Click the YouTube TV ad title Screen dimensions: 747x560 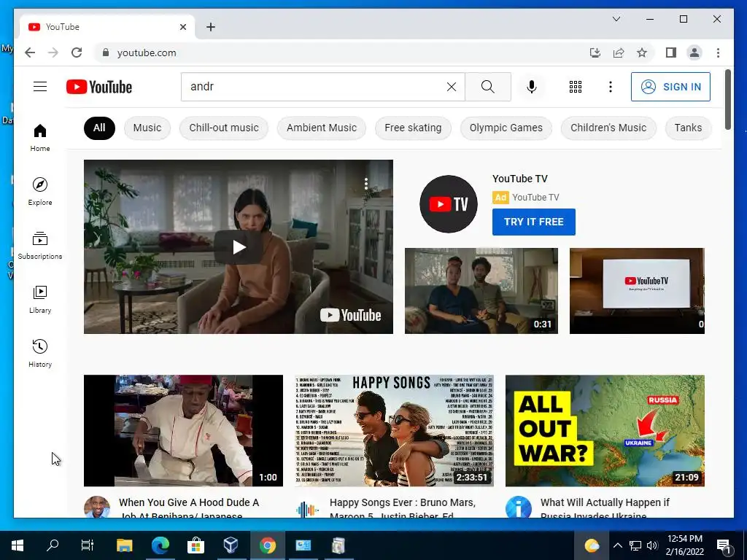click(x=519, y=179)
